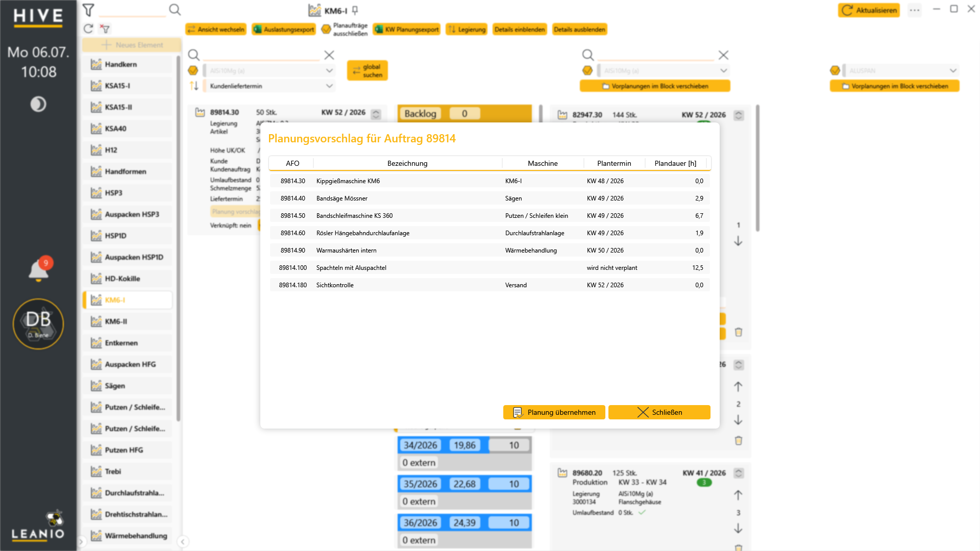Click Planung übernehmen button
The height and width of the screenshot is (551, 980).
click(554, 412)
